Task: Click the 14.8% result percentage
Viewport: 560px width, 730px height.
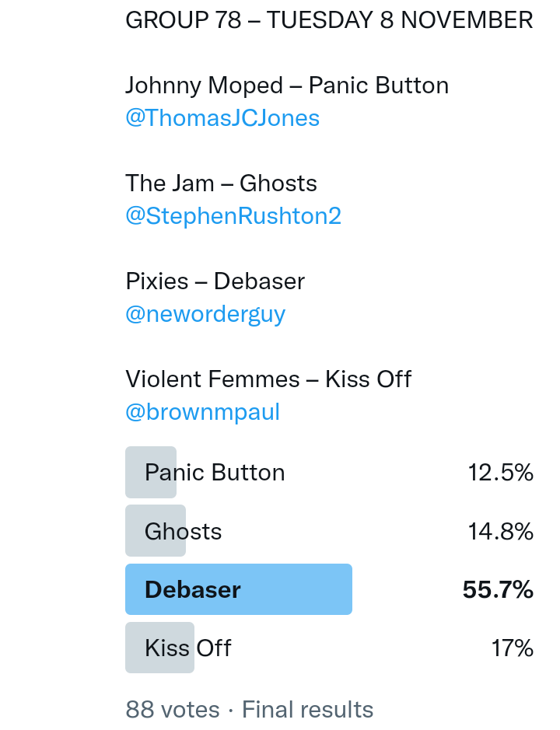Action: click(x=500, y=532)
